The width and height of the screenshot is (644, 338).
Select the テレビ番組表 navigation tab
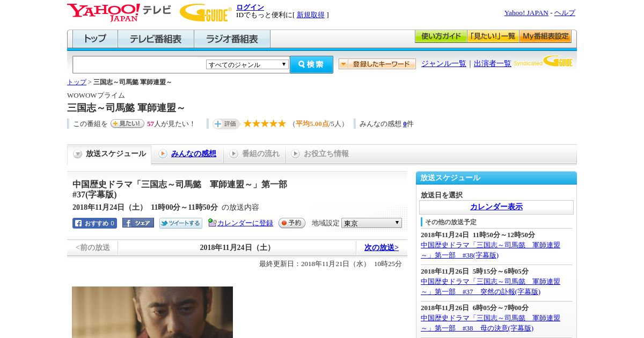coord(156,39)
